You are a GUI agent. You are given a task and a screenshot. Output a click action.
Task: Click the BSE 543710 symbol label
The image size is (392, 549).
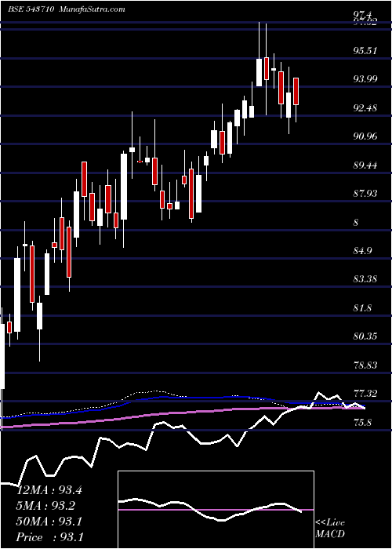click(31, 9)
